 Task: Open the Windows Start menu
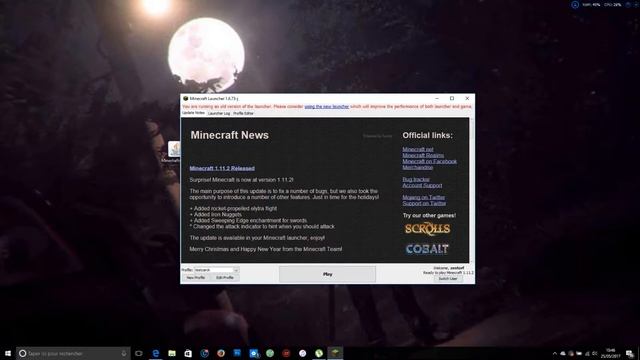pyautogui.click(x=8, y=353)
